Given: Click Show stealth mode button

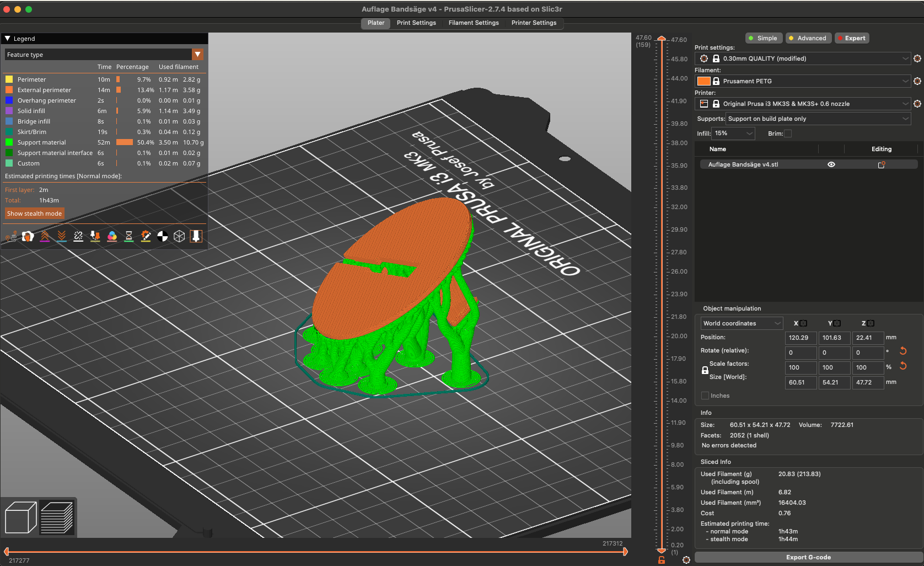Looking at the screenshot, I should (34, 213).
